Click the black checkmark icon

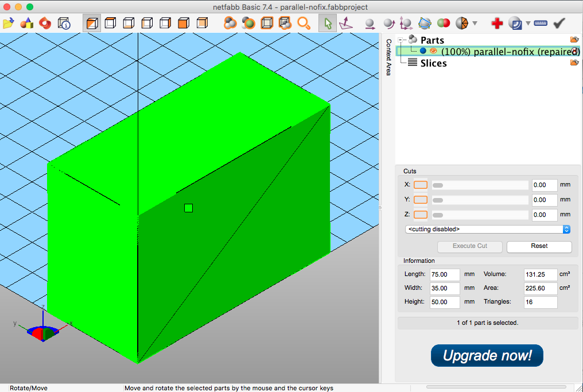coord(559,23)
